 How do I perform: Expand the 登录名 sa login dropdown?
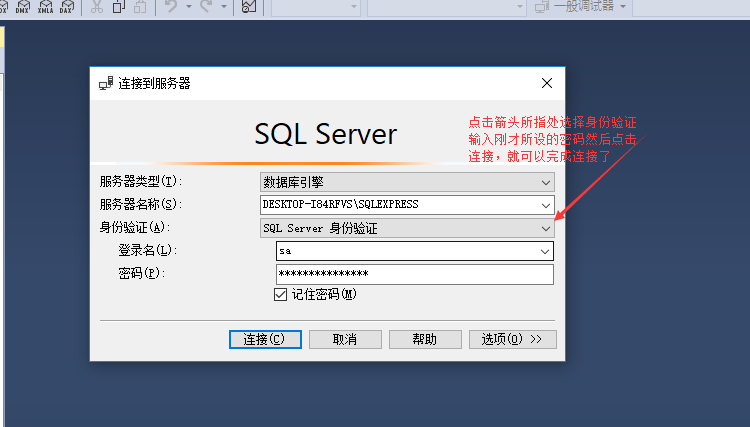click(x=545, y=251)
